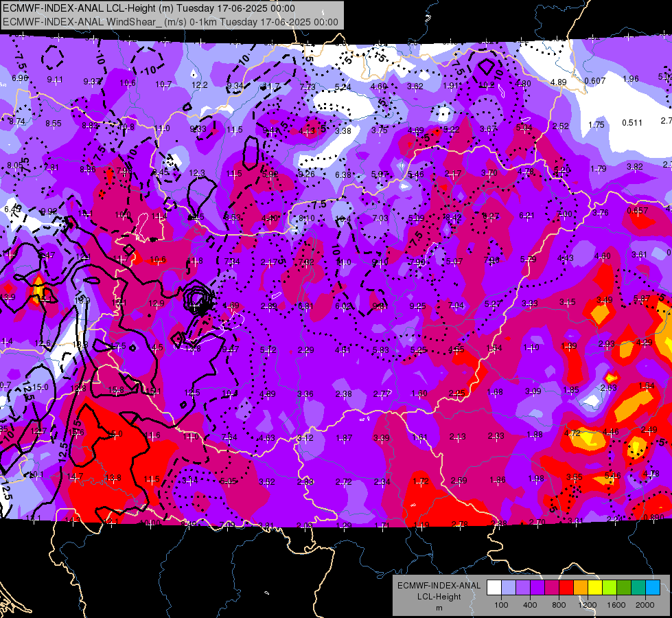Click the legend tick value 2000
Viewport: 672px width, 618px height.
point(645,605)
